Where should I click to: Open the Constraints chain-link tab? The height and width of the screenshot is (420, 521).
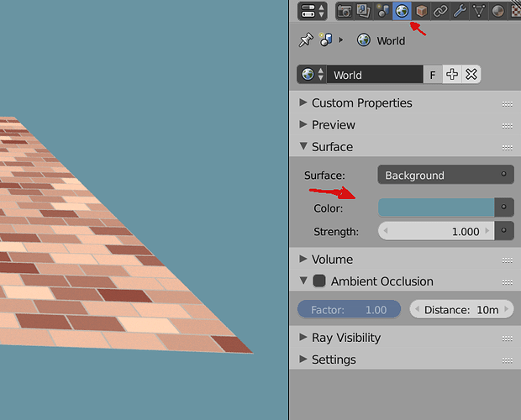[x=440, y=11]
